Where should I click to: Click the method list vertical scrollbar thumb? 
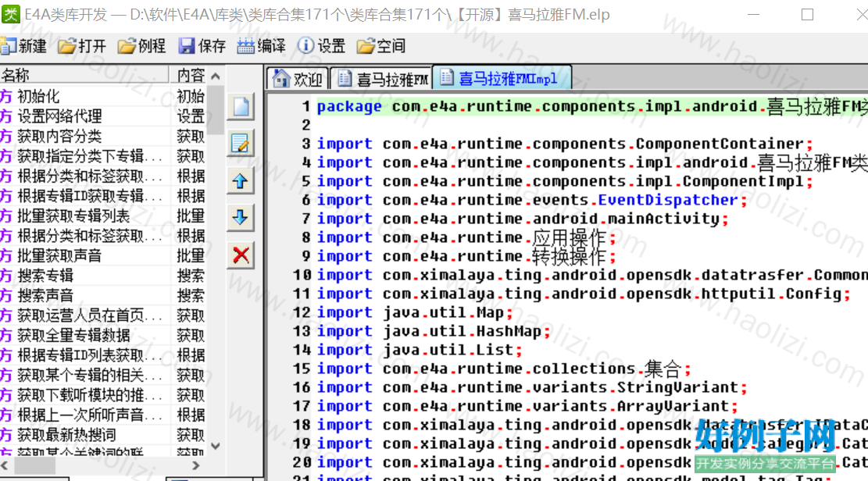pos(216,109)
